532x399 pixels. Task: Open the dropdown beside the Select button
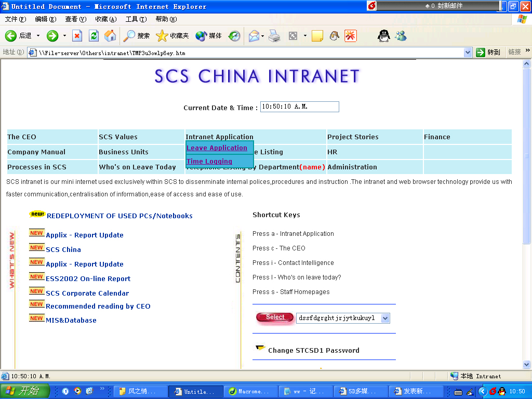pos(385,318)
